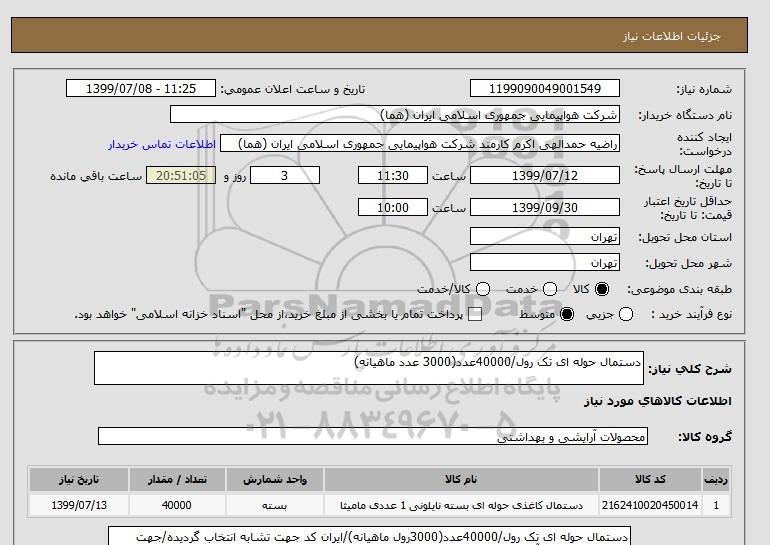
Task: Click remaining time countdown 20:51:05
Action: tap(181, 175)
